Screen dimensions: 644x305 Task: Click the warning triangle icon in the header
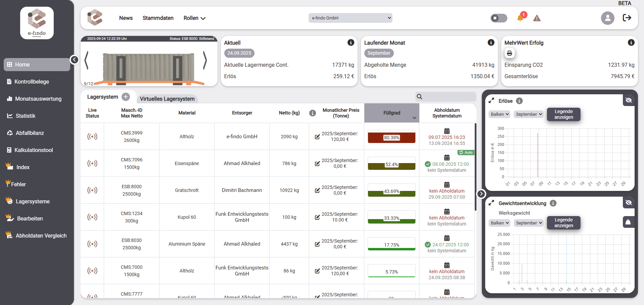point(536,18)
